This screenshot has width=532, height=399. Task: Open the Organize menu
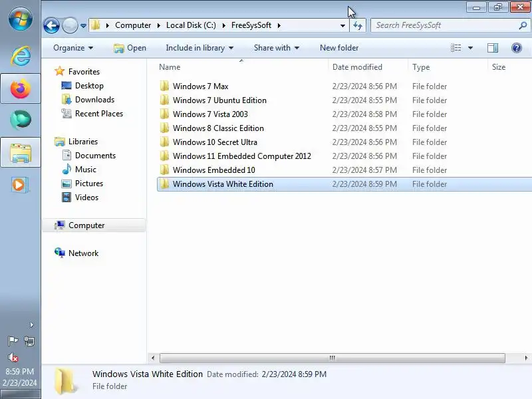tap(73, 48)
